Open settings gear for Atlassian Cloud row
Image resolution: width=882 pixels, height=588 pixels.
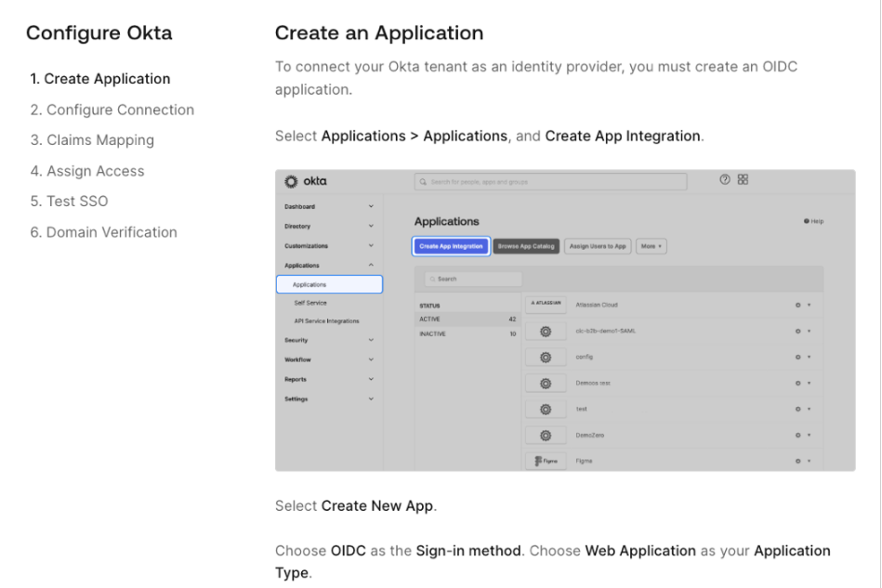tap(797, 305)
